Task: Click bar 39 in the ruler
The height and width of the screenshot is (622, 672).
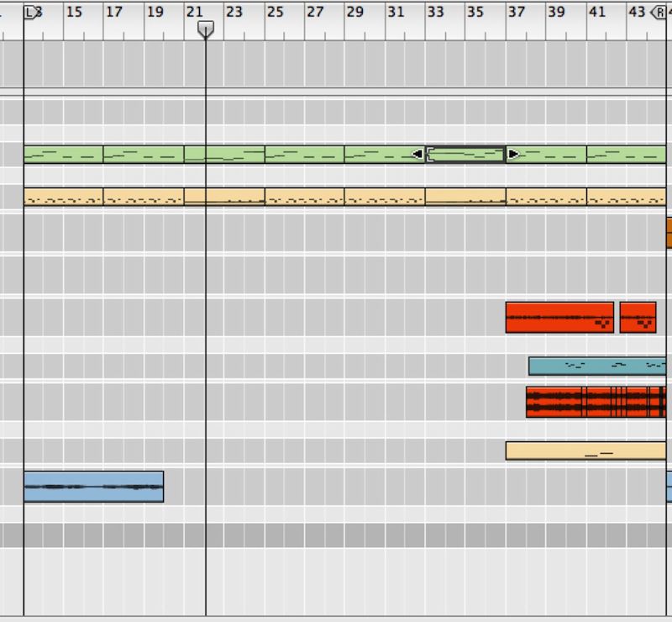Action: 556,12
